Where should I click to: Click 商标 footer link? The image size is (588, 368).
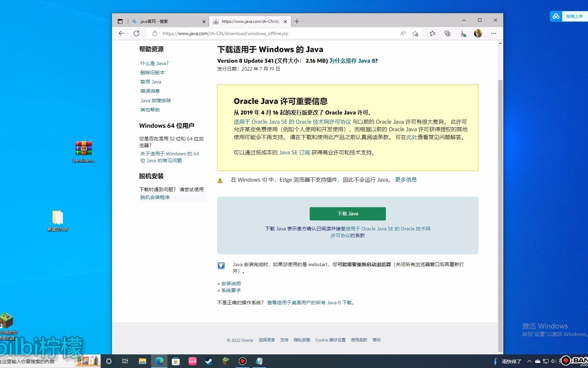(x=377, y=340)
